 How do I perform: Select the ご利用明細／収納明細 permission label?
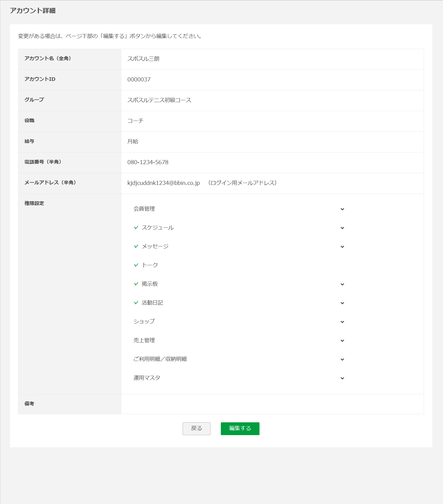(160, 359)
